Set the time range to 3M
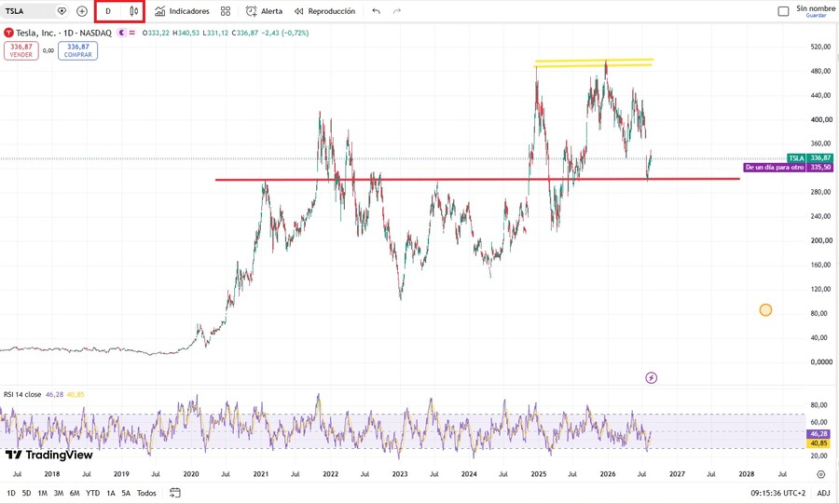839x504 pixels. pyautogui.click(x=59, y=493)
